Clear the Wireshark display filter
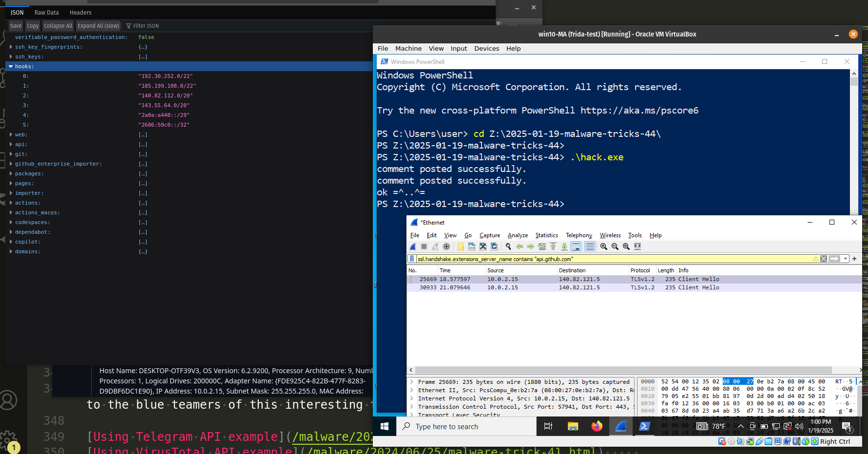 824,259
